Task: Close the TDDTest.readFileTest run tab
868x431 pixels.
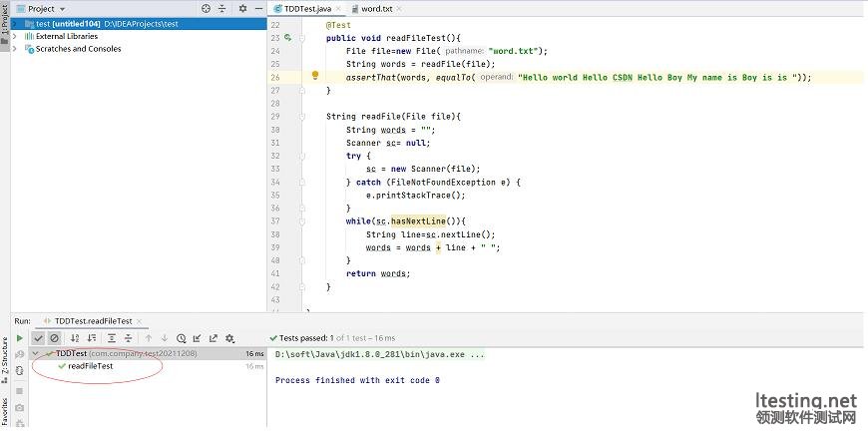Action: click(139, 321)
